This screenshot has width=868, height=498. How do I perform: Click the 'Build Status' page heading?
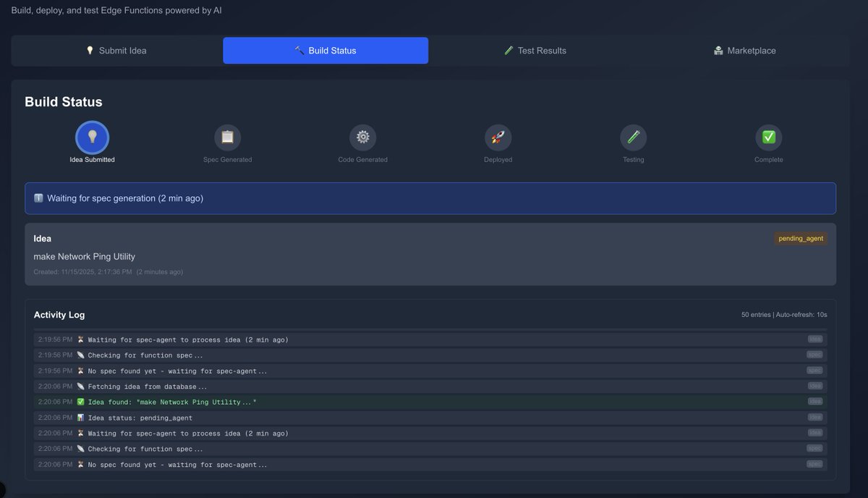[64, 102]
